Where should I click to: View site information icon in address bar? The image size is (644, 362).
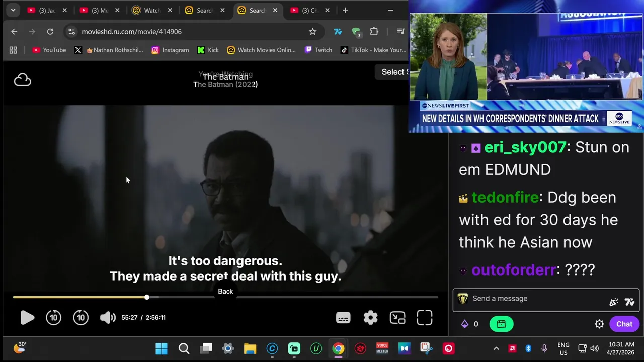72,31
